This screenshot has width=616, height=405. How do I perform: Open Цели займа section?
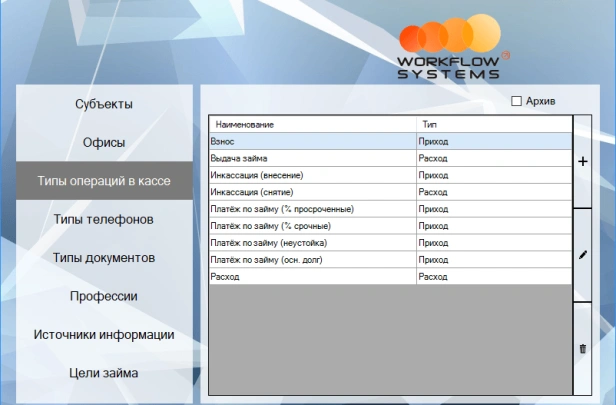pyautogui.click(x=103, y=373)
